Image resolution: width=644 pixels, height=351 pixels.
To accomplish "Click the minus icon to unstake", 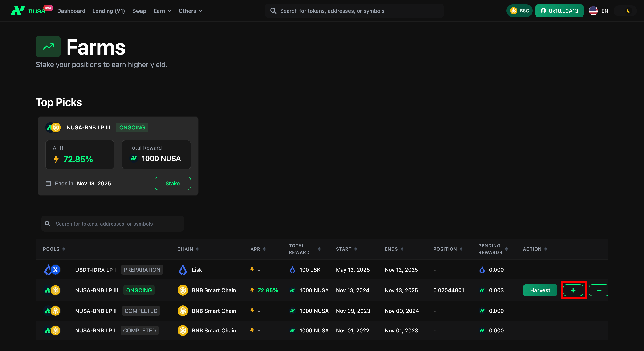I will (x=599, y=290).
